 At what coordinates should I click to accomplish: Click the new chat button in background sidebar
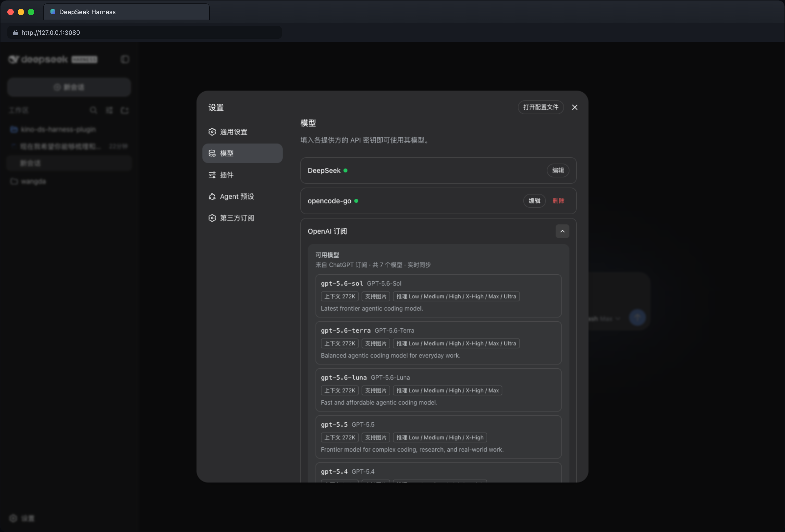pyautogui.click(x=69, y=87)
